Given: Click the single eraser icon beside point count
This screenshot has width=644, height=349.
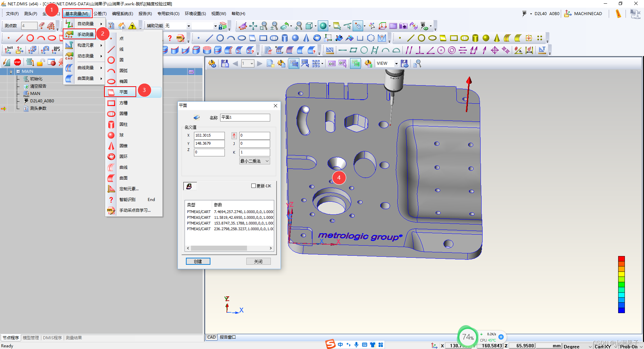Looking at the screenshot, I should pyautogui.click(x=42, y=26).
